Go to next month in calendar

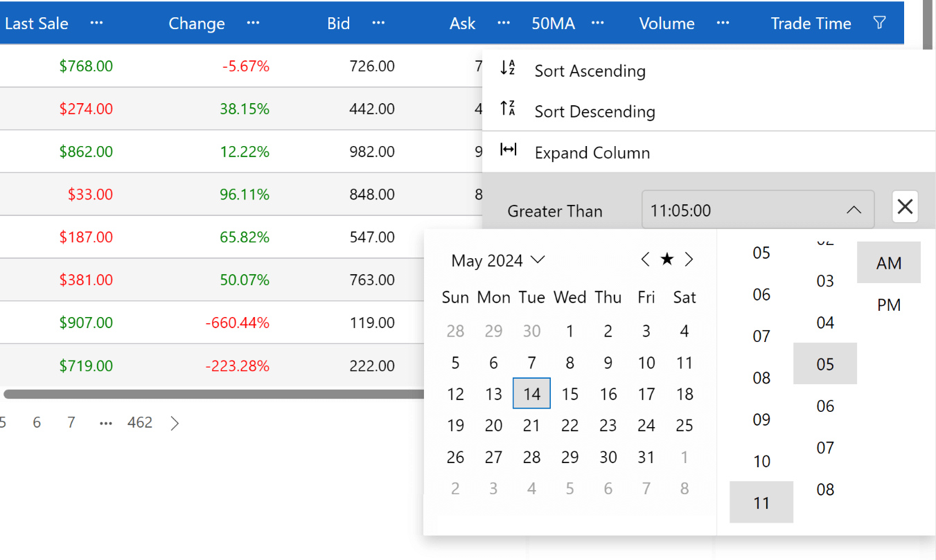[x=689, y=260]
